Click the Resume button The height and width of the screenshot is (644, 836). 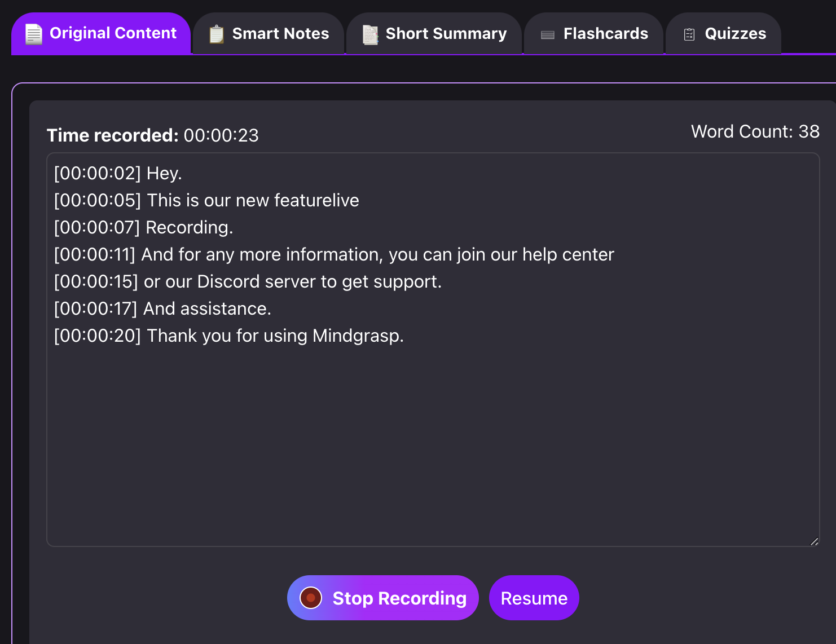[x=534, y=598]
